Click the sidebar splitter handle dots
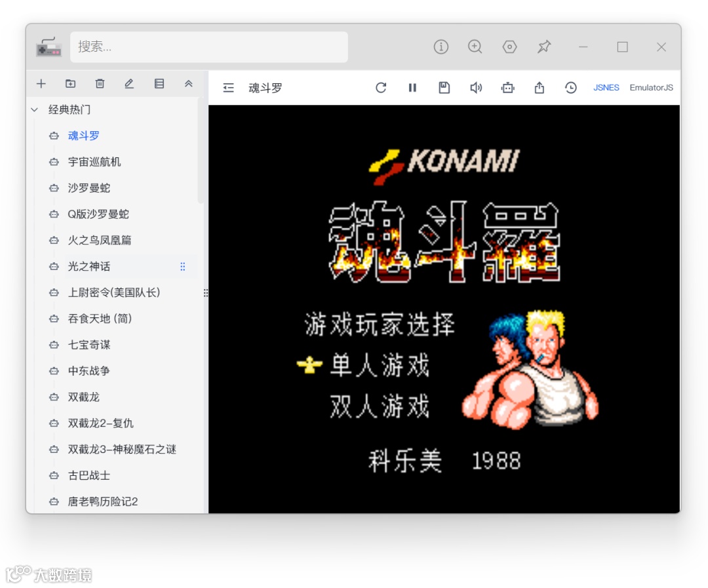 [x=206, y=293]
